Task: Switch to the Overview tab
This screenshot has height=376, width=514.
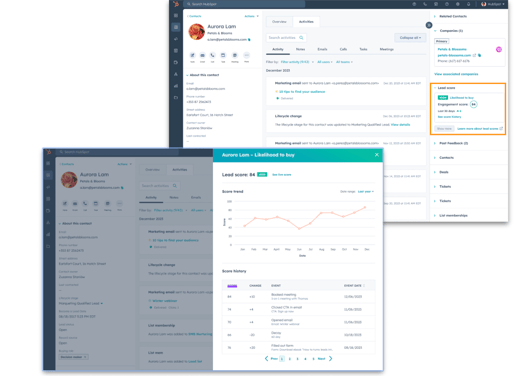Action: point(279,22)
